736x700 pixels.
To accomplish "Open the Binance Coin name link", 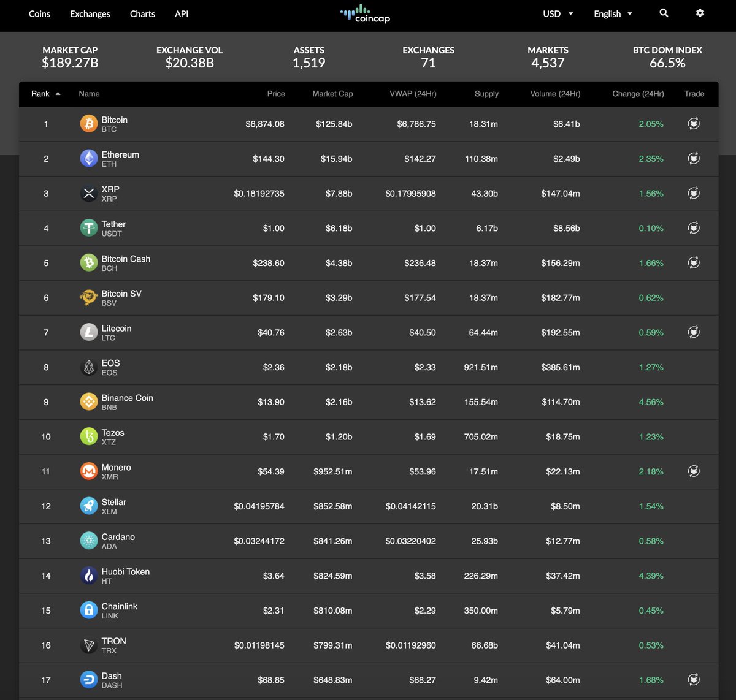I will point(127,398).
